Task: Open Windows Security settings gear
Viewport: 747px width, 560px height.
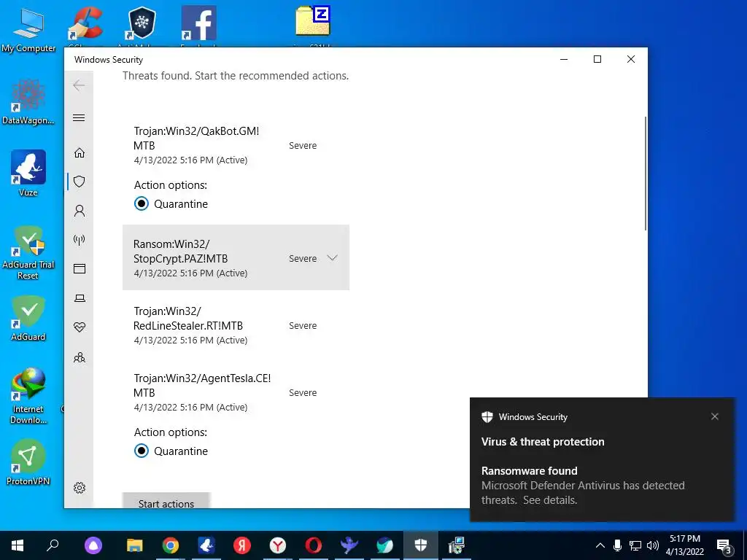Action: [x=80, y=488]
